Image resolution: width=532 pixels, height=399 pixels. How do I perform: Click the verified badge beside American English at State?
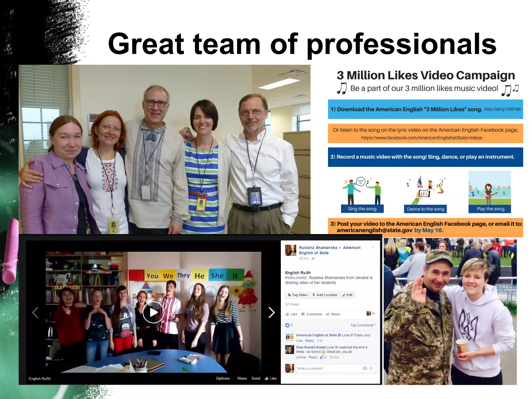coord(339,335)
